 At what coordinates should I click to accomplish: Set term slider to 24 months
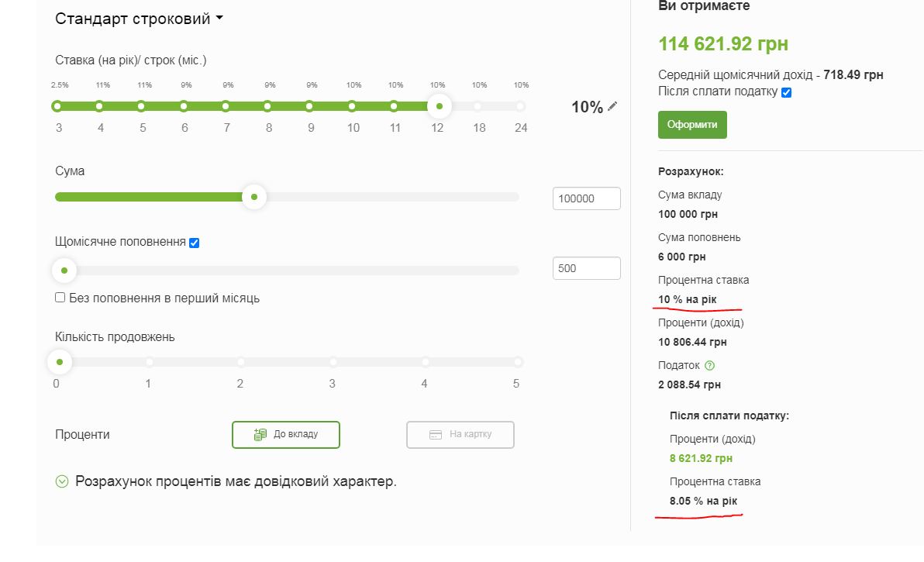(520, 106)
